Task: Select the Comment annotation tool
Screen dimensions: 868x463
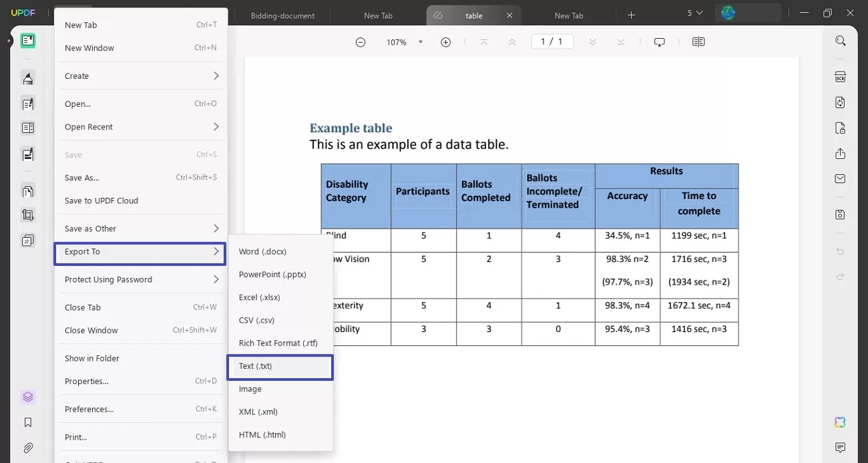Action: (27, 78)
